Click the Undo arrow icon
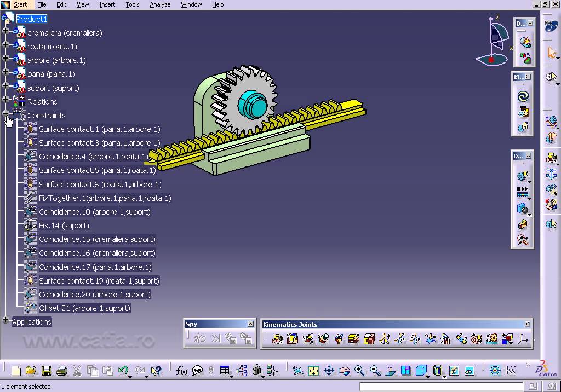Viewport: 561px width, 392px height. click(x=123, y=370)
